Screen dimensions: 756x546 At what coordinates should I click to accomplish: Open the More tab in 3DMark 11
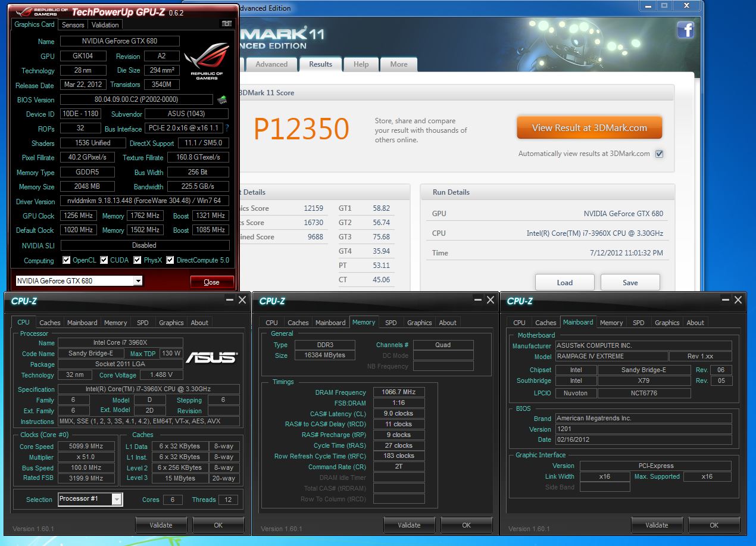click(x=399, y=64)
